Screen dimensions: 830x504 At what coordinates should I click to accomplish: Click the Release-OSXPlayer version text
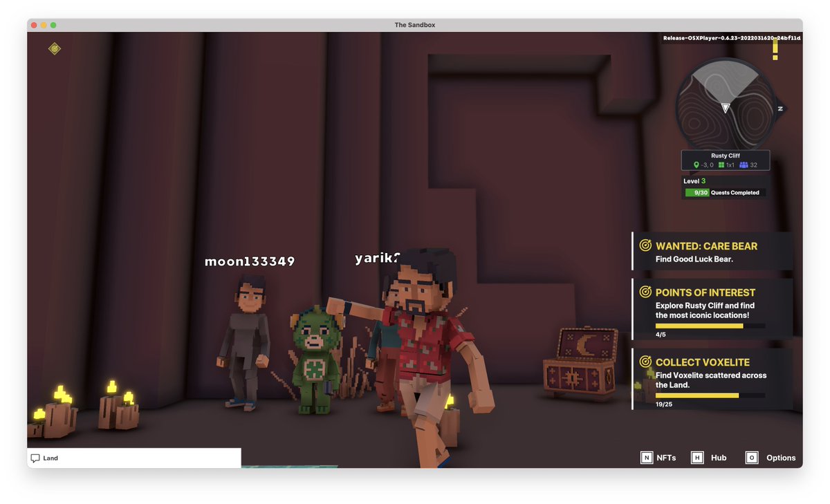click(732, 38)
